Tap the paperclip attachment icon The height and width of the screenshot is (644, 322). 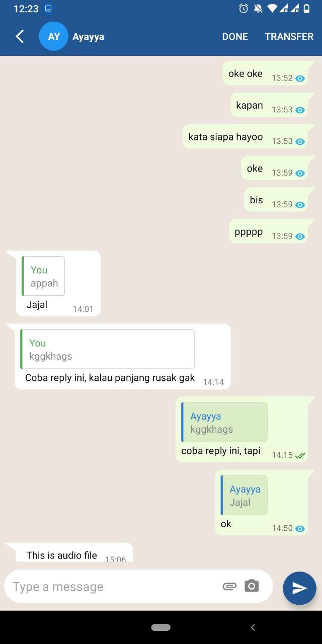click(x=229, y=586)
